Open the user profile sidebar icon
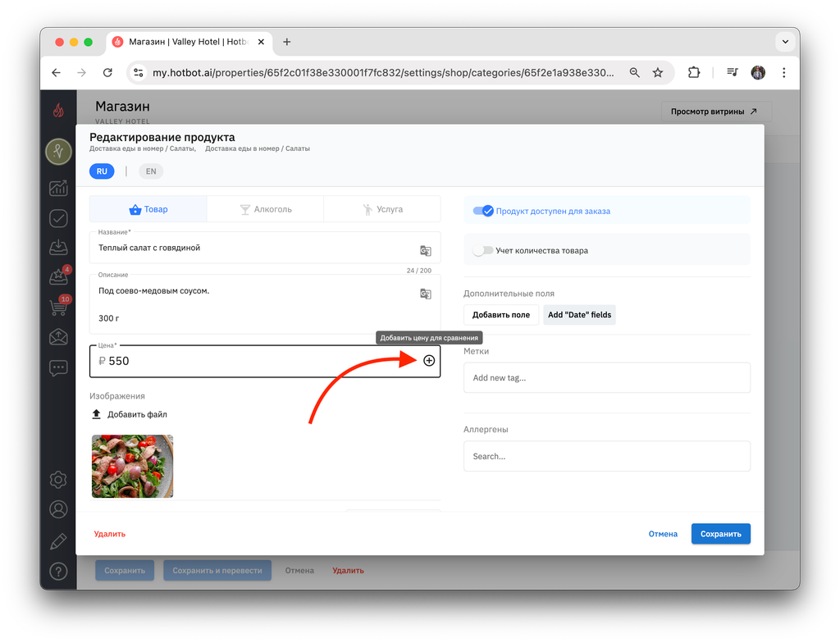 pos(58,509)
